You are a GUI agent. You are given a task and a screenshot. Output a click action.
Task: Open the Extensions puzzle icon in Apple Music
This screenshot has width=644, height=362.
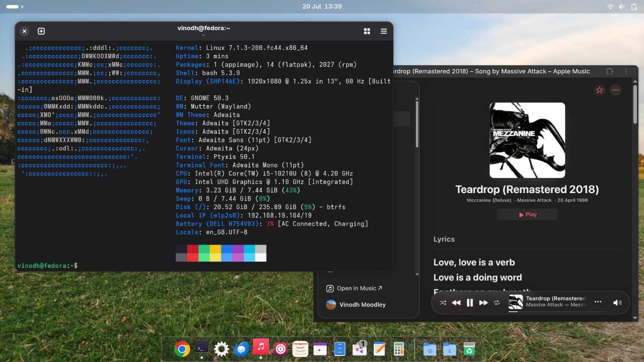609,71
